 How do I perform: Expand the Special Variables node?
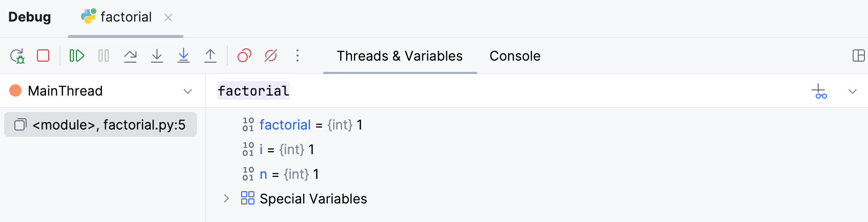pos(226,198)
